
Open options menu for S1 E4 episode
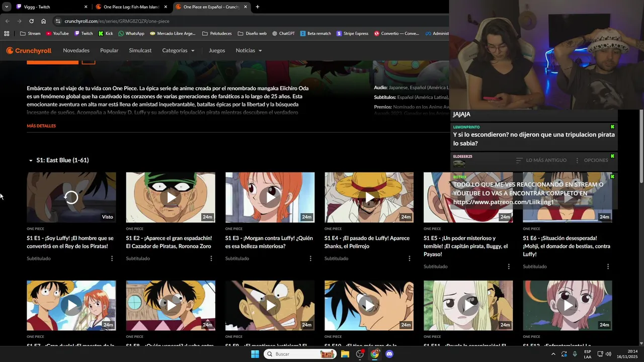410,258
